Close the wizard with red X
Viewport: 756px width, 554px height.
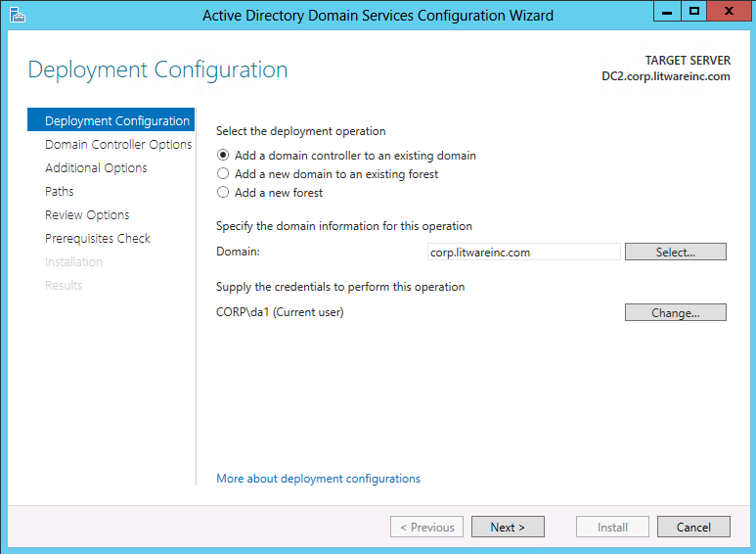tap(730, 12)
